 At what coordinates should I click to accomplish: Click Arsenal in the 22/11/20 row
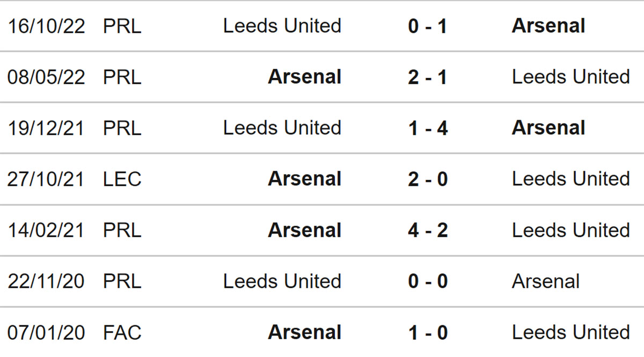coord(546,281)
